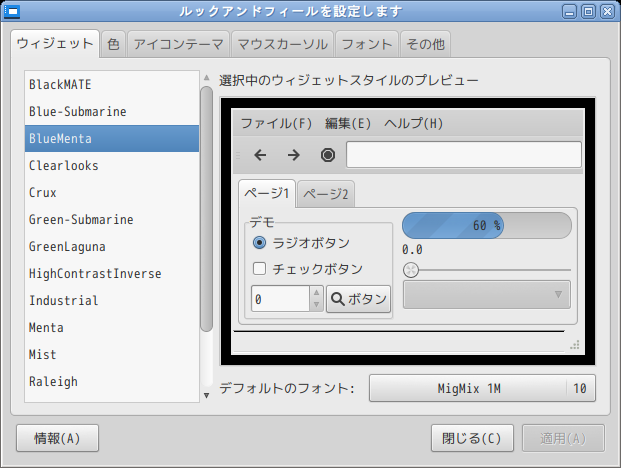This screenshot has height=468, width=621.
Task: Click the theme list scrollbar thumb
Action: [x=206, y=209]
